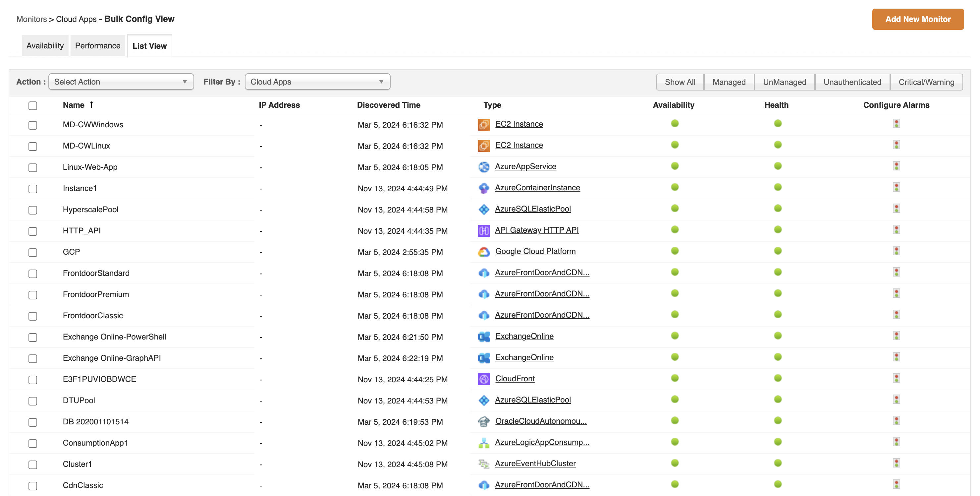Click the EC2 Instance icon for MD-CWWindows
This screenshot has width=980, height=496.
tap(483, 124)
